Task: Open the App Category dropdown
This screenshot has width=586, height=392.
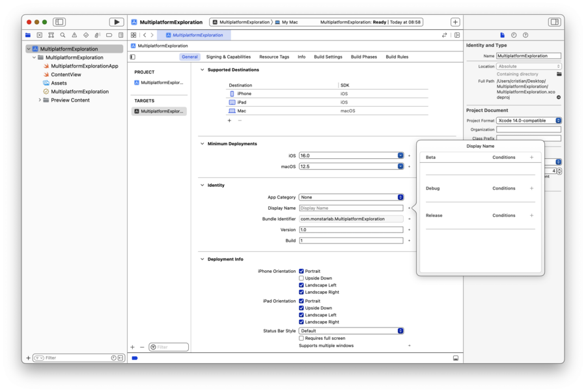Action: (x=352, y=197)
